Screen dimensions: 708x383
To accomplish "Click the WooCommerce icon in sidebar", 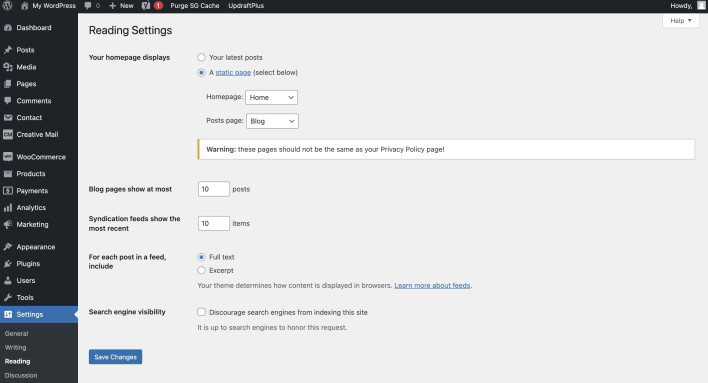I will [8, 157].
